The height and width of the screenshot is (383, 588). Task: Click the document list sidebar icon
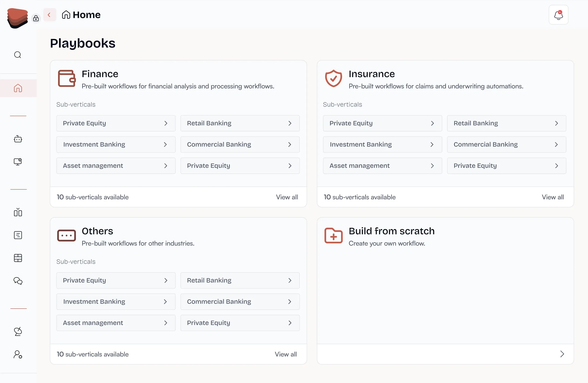(x=18, y=235)
